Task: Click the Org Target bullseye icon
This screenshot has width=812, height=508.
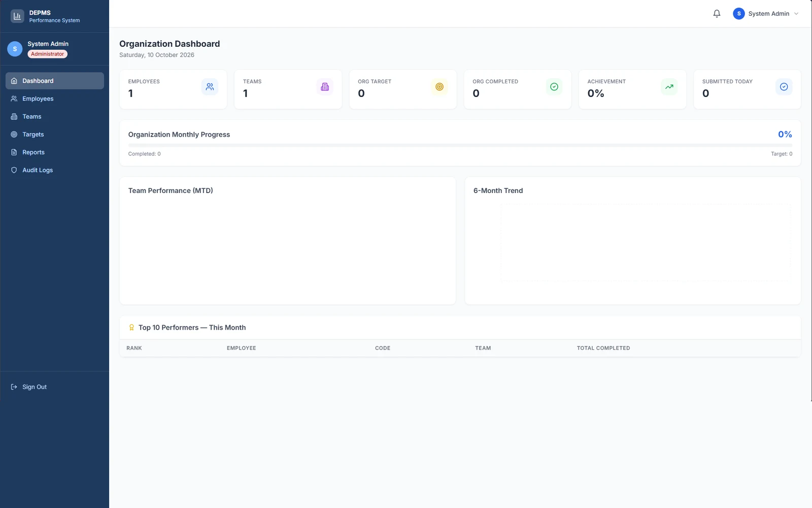Action: (439, 87)
